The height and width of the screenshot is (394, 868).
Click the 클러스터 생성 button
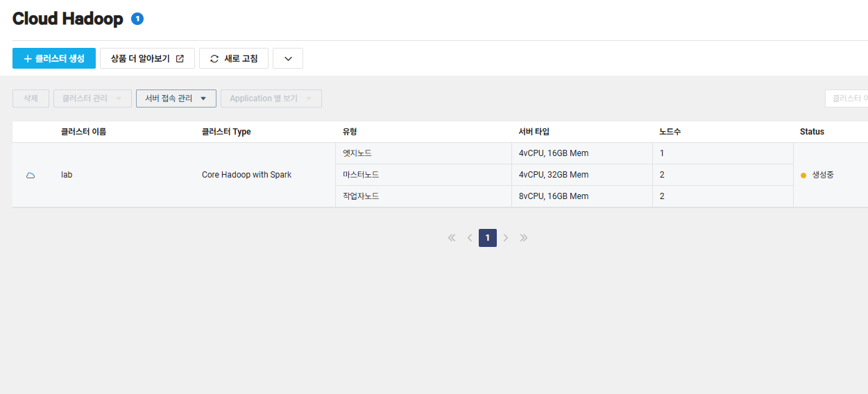tap(54, 58)
